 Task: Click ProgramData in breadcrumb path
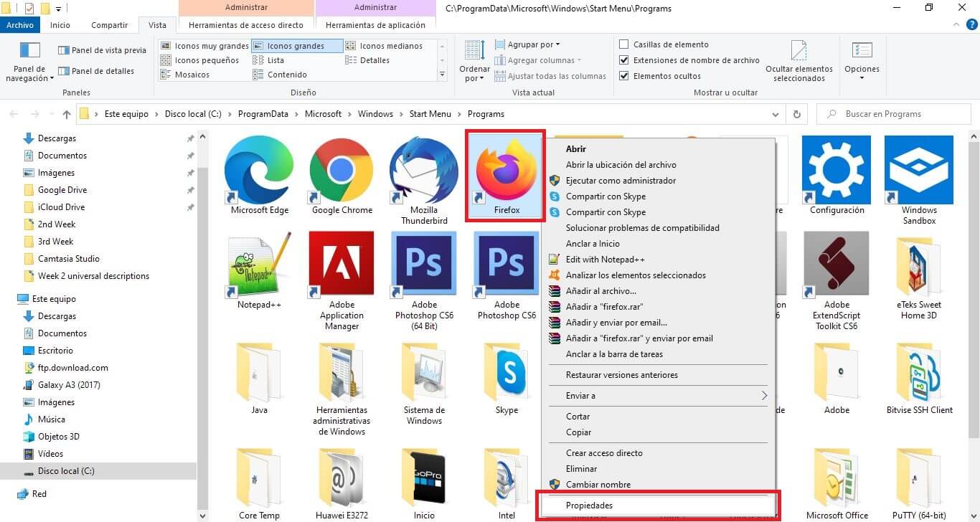263,114
